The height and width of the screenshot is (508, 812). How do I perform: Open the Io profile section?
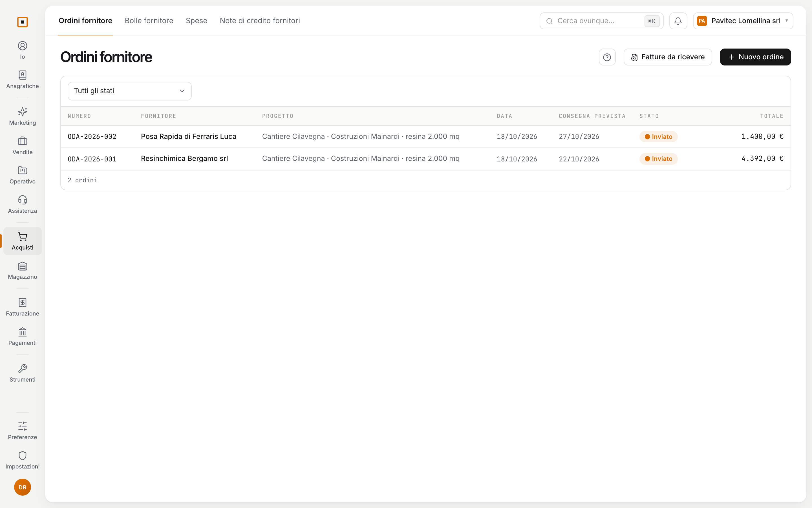(23, 51)
